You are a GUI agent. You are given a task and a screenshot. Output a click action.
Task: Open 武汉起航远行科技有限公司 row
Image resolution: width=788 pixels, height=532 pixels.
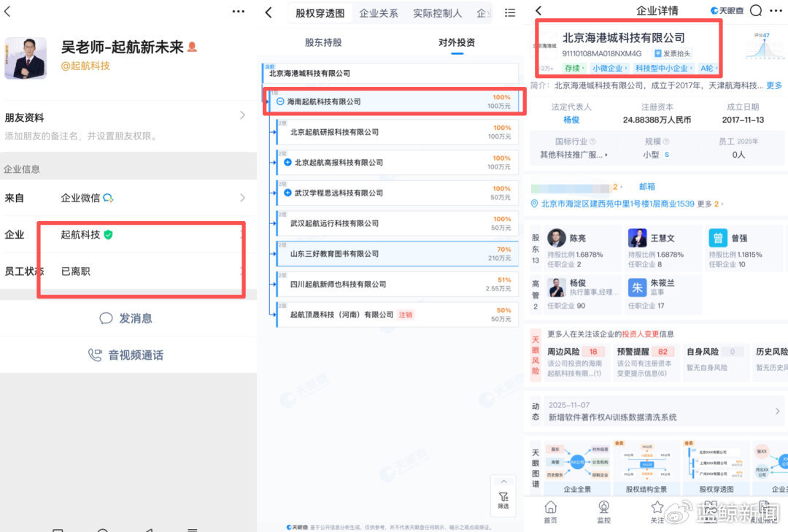[397, 223]
